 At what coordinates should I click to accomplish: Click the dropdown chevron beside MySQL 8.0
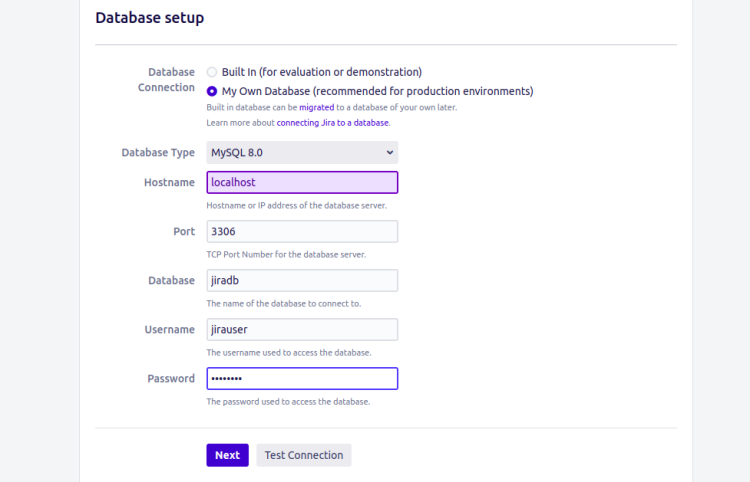[x=390, y=153]
